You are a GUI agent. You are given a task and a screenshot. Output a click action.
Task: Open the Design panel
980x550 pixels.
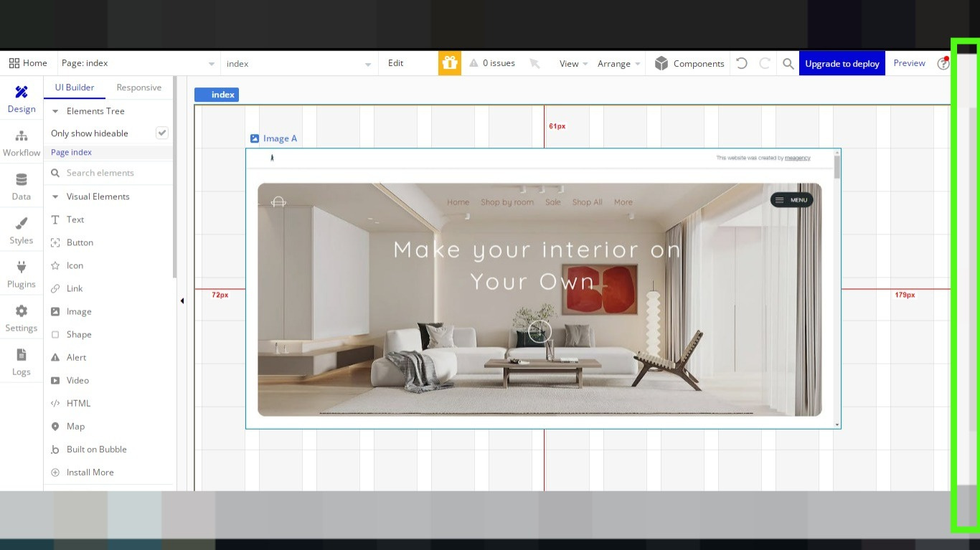pos(22,99)
